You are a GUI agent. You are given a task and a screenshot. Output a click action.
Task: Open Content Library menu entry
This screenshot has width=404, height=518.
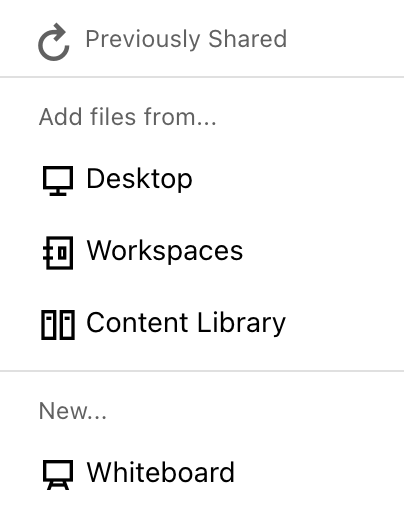202,324
